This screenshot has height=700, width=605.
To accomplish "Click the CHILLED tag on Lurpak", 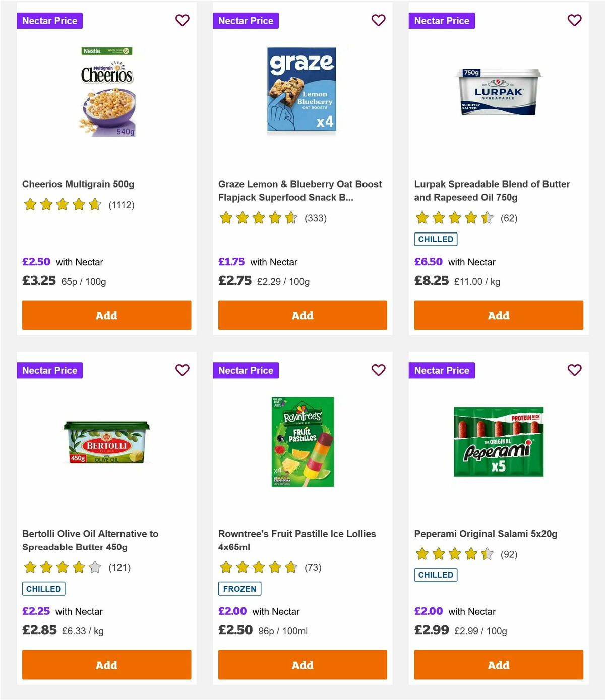I will (x=436, y=239).
